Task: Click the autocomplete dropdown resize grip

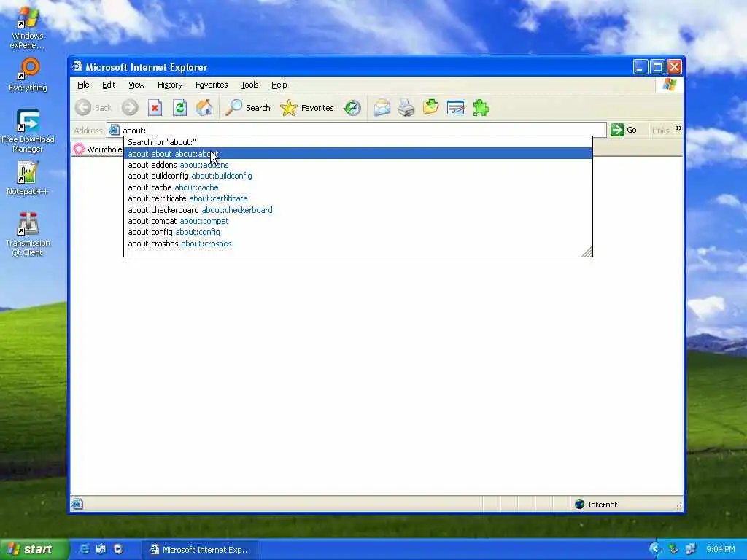Action: point(587,252)
